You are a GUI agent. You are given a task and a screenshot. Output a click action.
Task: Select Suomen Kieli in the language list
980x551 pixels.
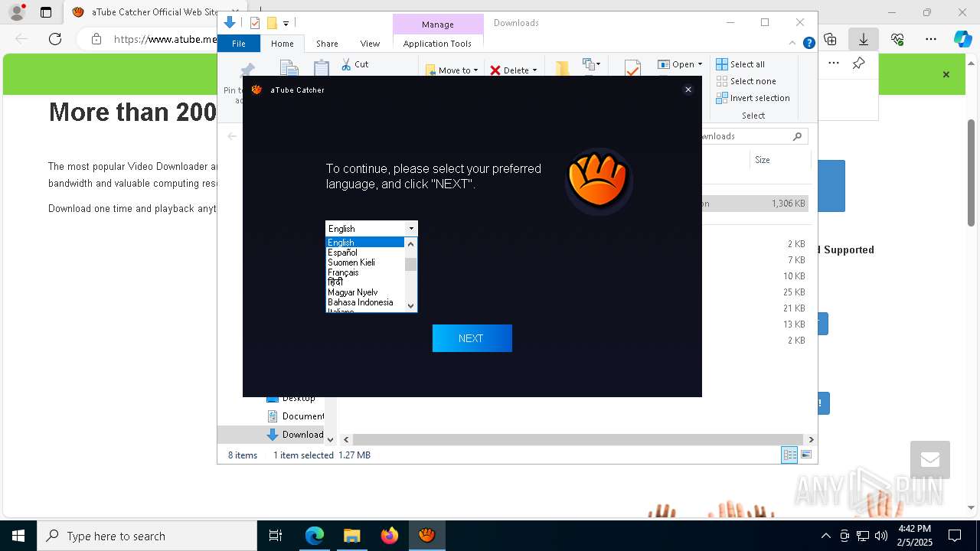pyautogui.click(x=364, y=262)
